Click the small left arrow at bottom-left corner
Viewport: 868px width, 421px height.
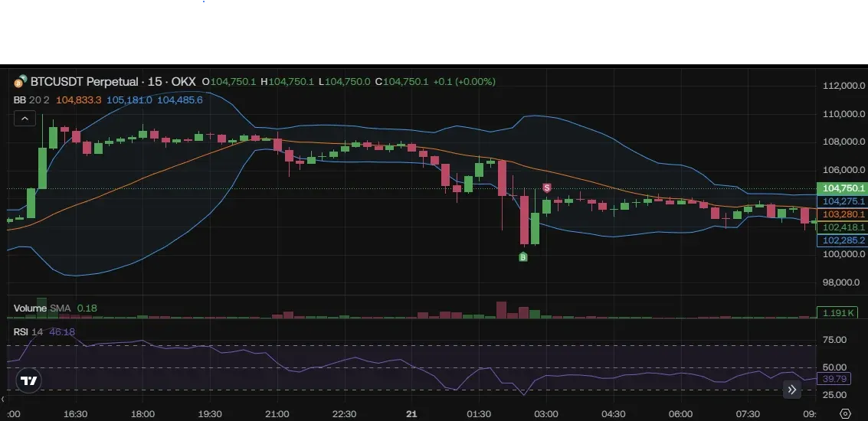coord(3,399)
